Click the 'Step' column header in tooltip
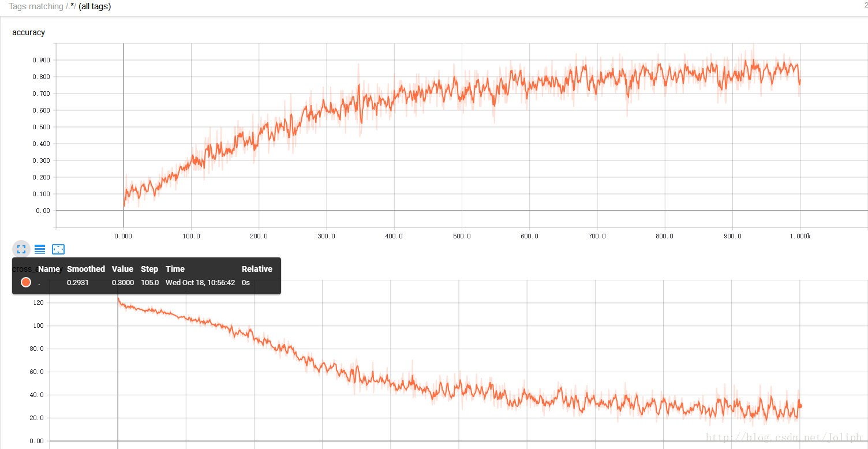The image size is (868, 449). (149, 269)
